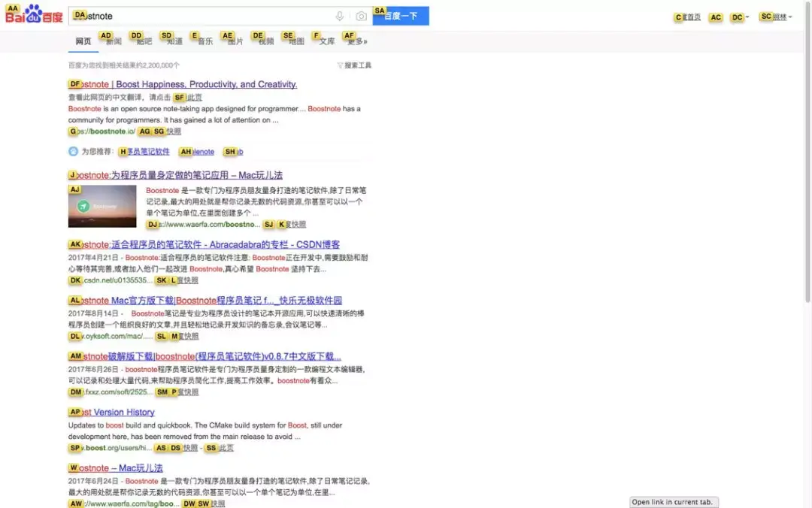Screen dimensions: 812x508
Task: Open 快照 beside boostnote.io URL
Action: (x=174, y=132)
